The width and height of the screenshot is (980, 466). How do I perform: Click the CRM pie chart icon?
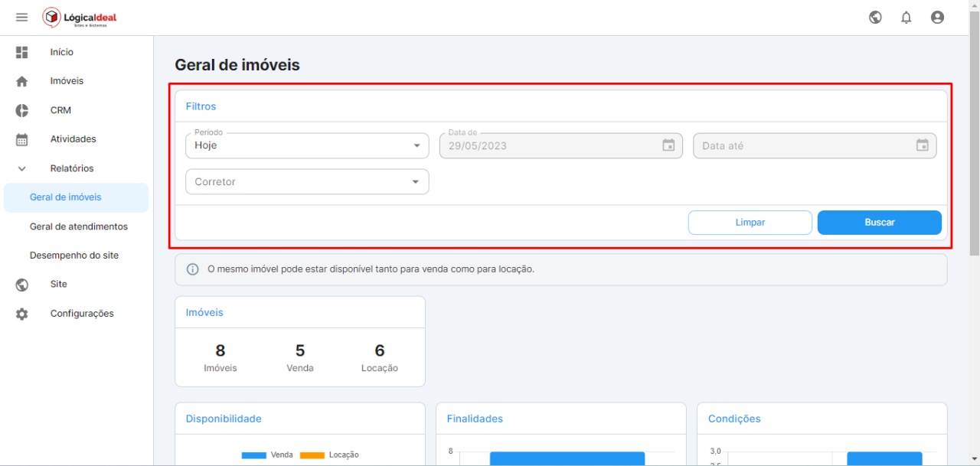tap(22, 110)
